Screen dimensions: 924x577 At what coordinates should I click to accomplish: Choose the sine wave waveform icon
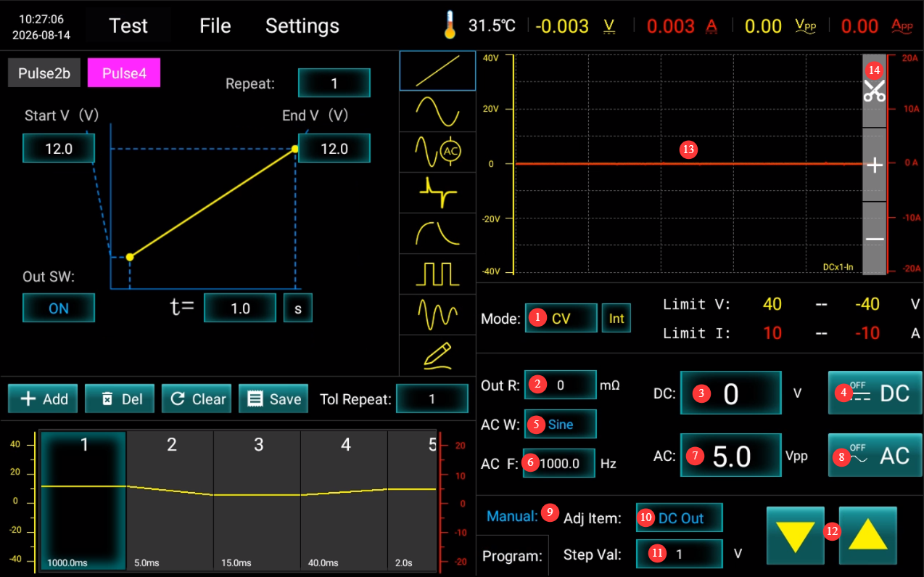437,111
